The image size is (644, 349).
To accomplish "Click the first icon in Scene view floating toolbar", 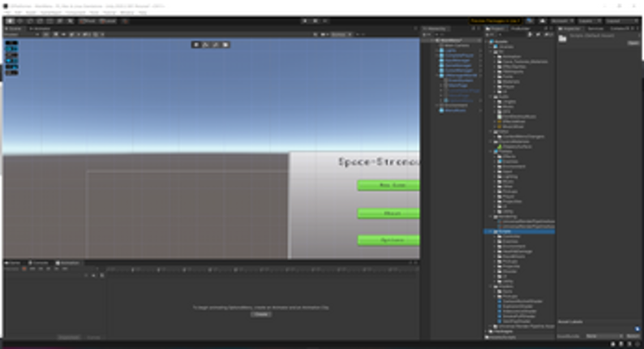I will [x=196, y=45].
